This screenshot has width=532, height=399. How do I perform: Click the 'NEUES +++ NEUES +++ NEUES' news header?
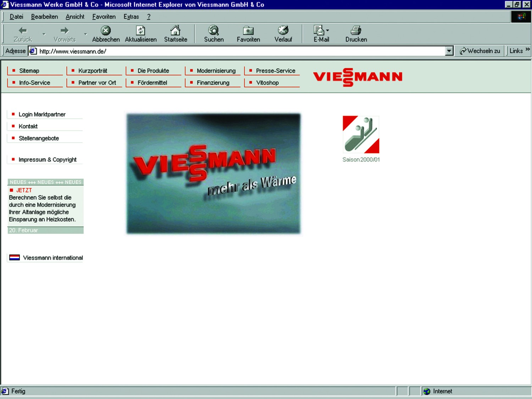tap(45, 182)
